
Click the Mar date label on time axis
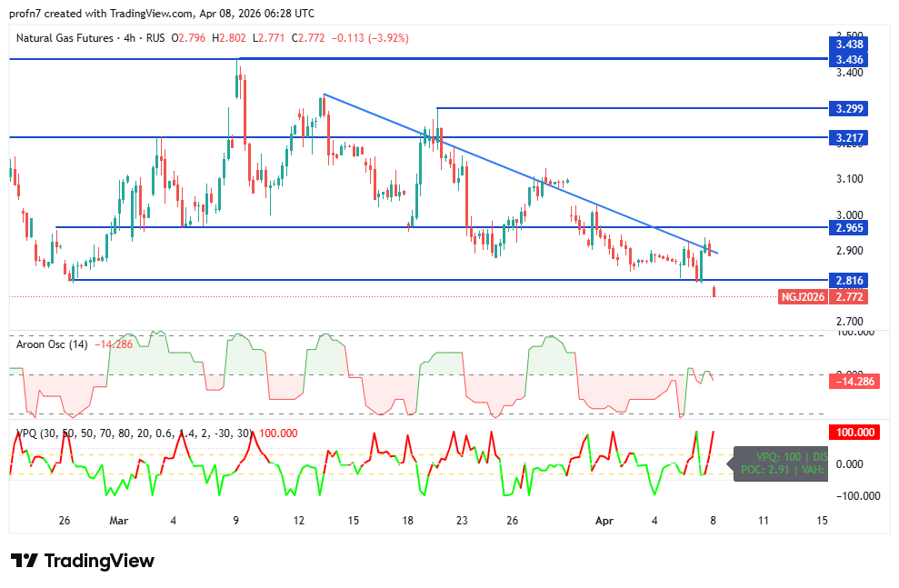(119, 521)
